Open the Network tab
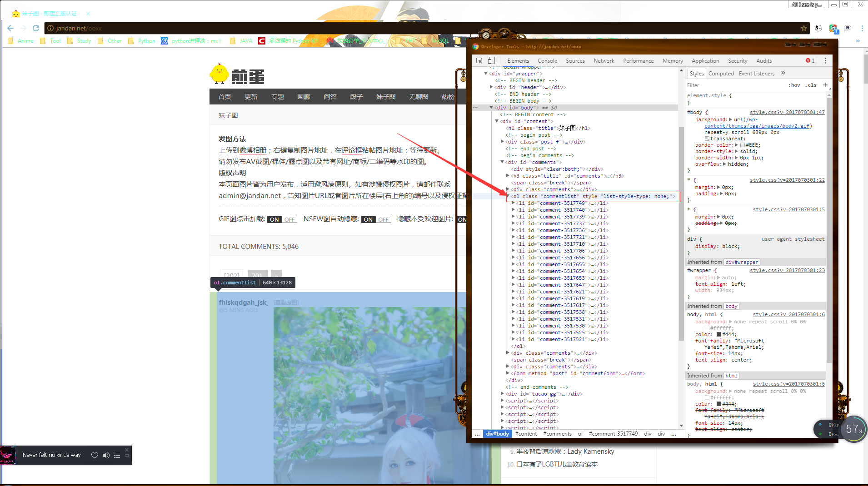The width and height of the screenshot is (868, 486). pyautogui.click(x=604, y=61)
